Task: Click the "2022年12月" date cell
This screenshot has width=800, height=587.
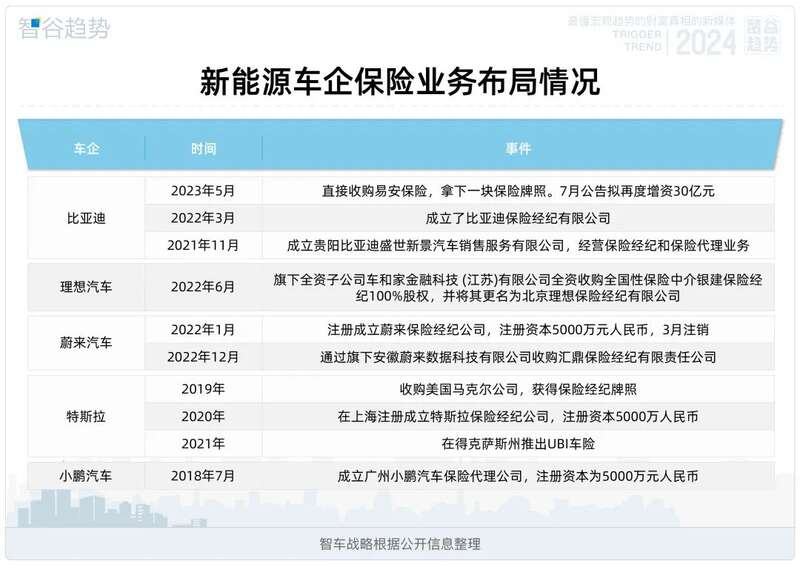Action: [203, 357]
